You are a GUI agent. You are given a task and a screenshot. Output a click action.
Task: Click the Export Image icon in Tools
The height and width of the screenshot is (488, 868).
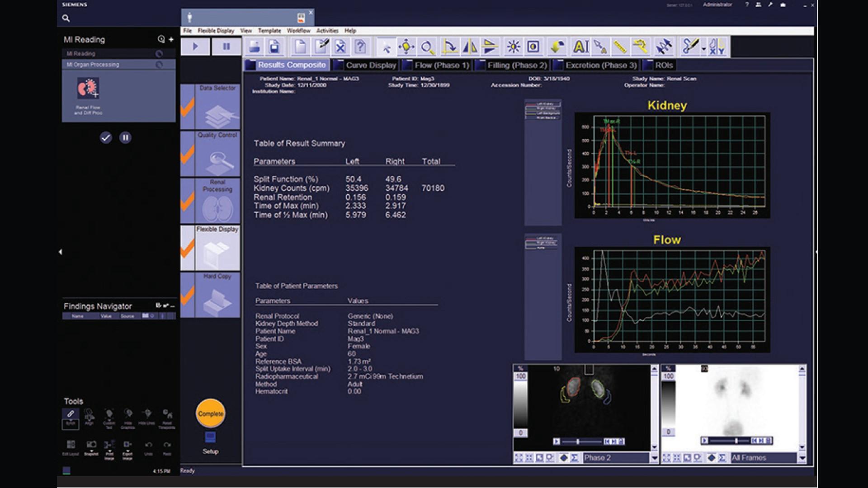128,445
